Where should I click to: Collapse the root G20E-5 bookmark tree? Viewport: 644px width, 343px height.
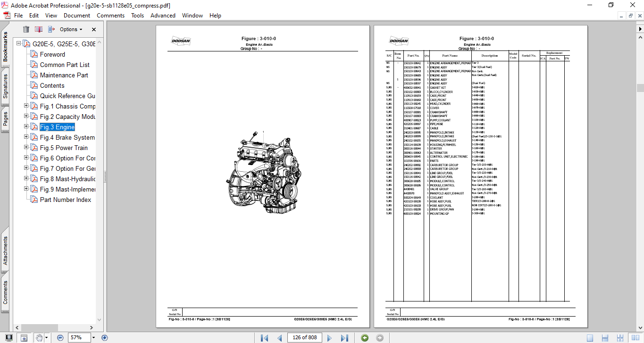pyautogui.click(x=19, y=44)
